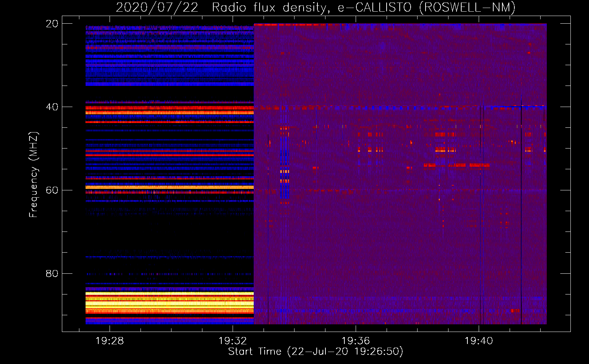This screenshot has width=589, height=364.
Task: Click the 19:32 time tick label
Action: [x=233, y=341]
